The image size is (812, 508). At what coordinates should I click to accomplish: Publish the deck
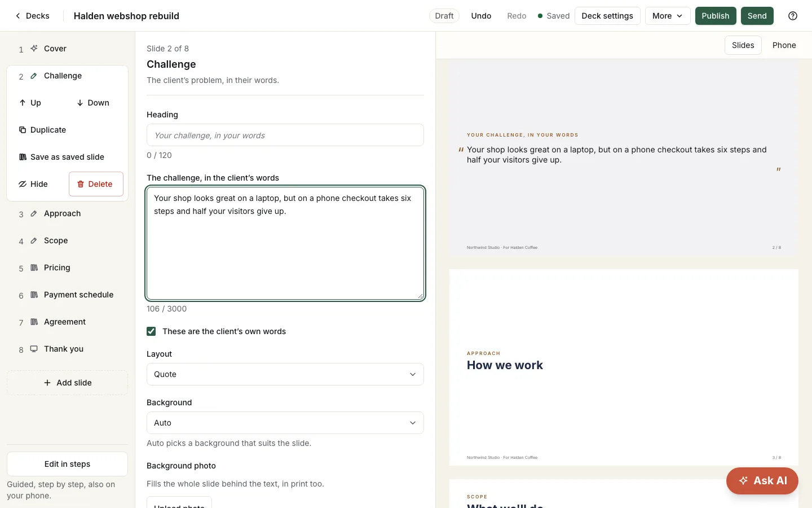click(x=716, y=16)
